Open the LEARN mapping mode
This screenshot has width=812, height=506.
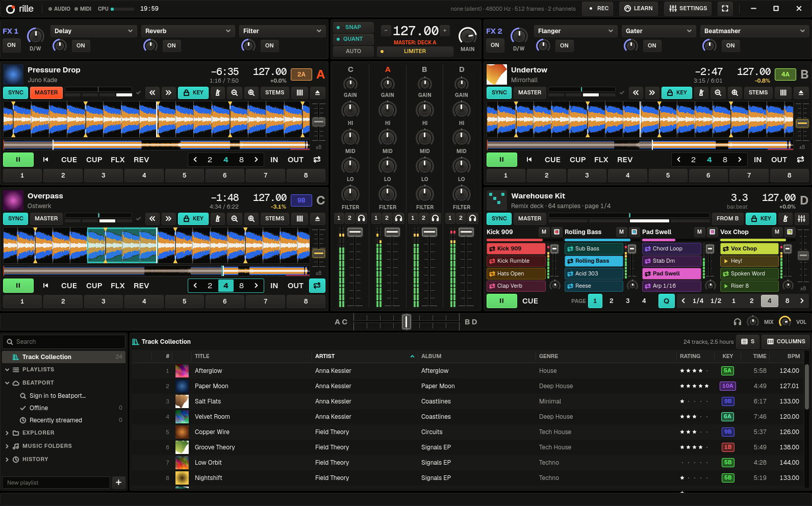point(639,9)
